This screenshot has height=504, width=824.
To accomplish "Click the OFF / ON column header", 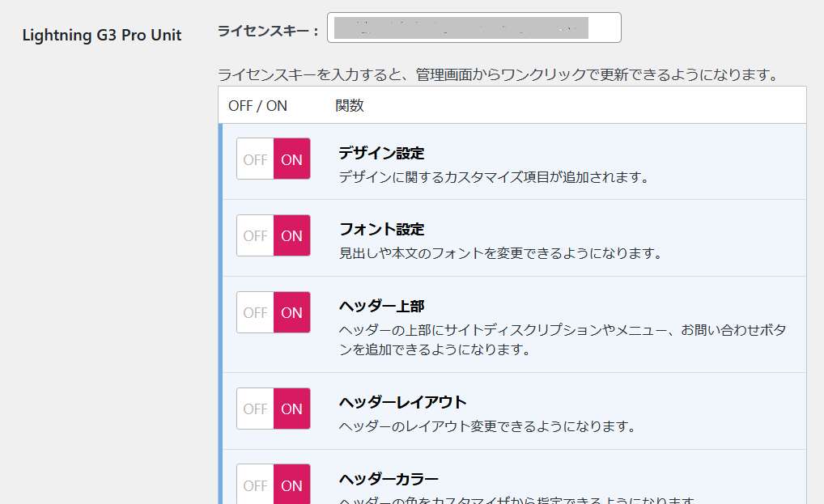I will click(x=257, y=106).
